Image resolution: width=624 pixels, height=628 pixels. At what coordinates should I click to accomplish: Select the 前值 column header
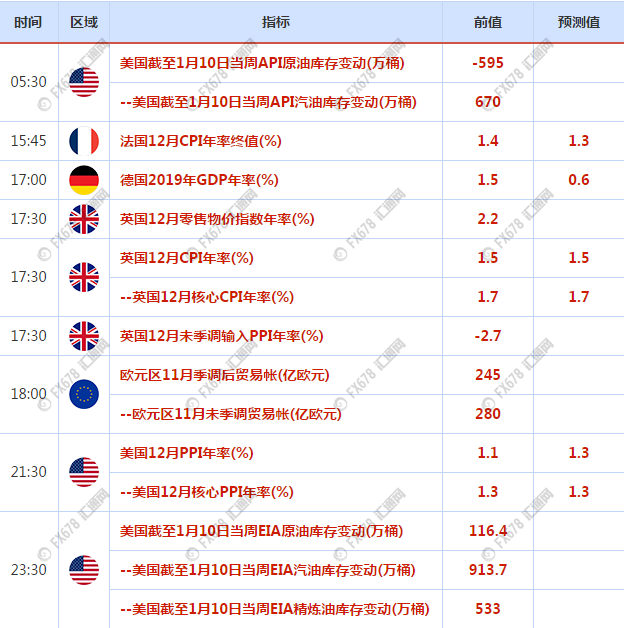tap(488, 22)
